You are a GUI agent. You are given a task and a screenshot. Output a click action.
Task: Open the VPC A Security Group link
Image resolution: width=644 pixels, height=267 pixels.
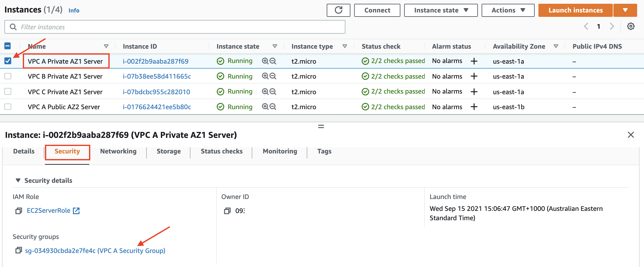coord(95,251)
